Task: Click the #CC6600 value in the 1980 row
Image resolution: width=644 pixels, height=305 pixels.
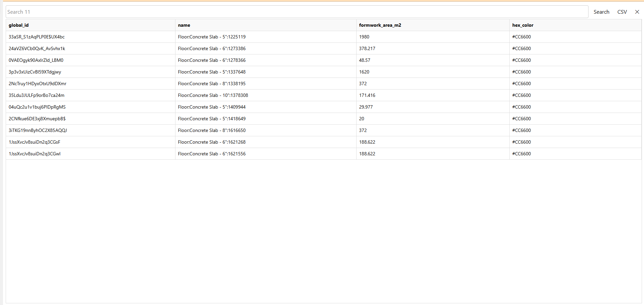Action: pos(521,37)
